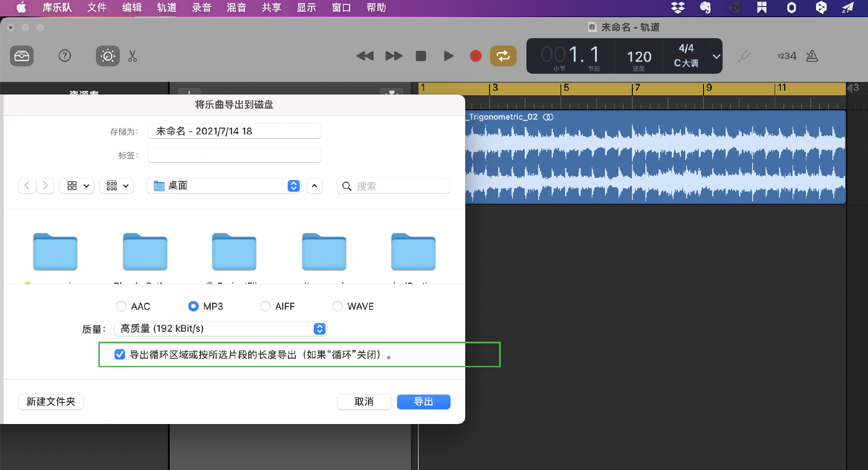Image resolution: width=868 pixels, height=470 pixels.
Task: Select the AAC format radio button
Action: pos(122,306)
